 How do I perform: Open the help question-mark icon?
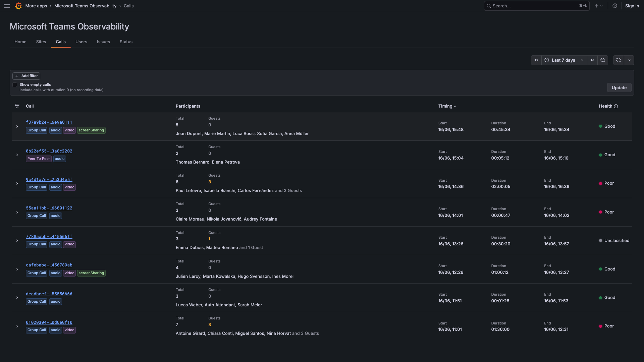[614, 6]
